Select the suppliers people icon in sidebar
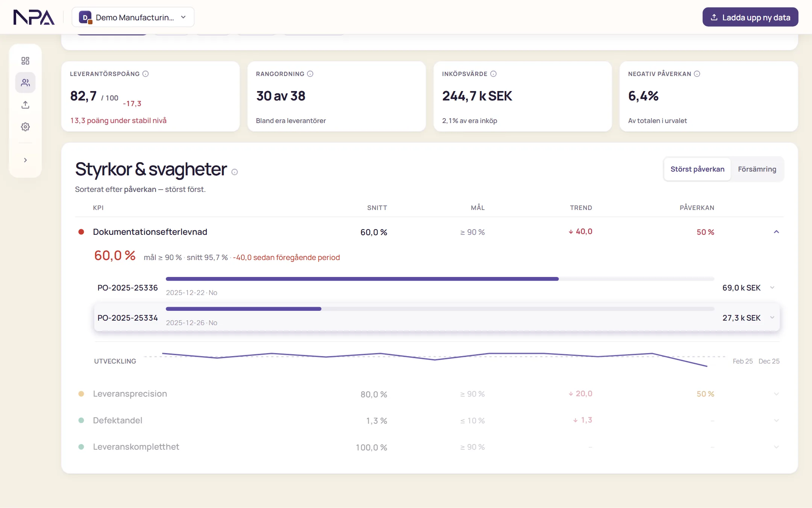Viewport: 812px width, 508px height. (25, 82)
